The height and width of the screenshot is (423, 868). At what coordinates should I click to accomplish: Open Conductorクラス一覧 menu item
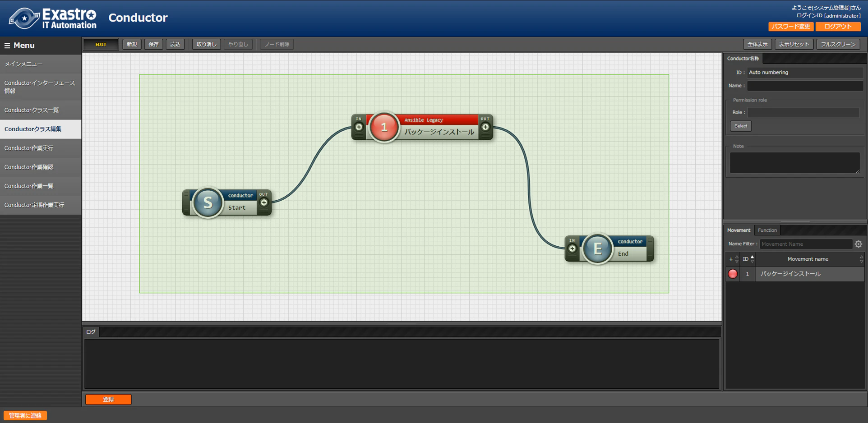point(41,110)
